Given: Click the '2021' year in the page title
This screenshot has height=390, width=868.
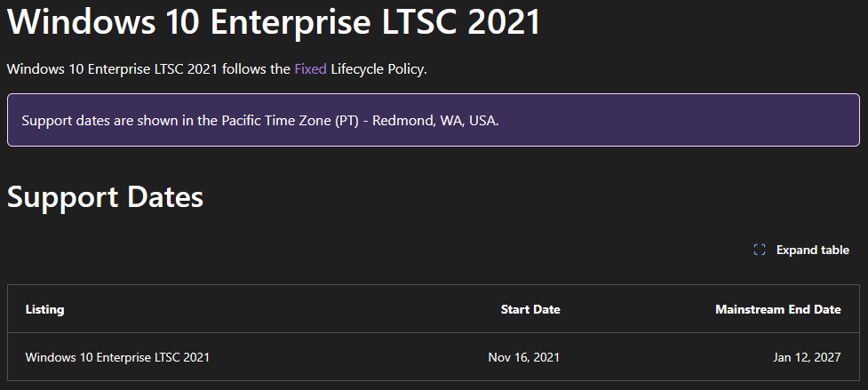Looking at the screenshot, I should [504, 21].
